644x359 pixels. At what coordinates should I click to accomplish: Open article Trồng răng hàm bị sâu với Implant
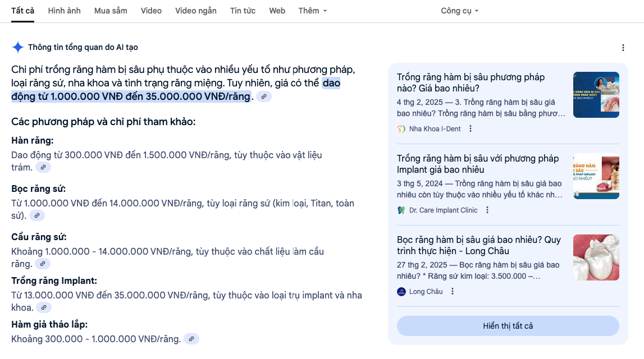(478, 164)
